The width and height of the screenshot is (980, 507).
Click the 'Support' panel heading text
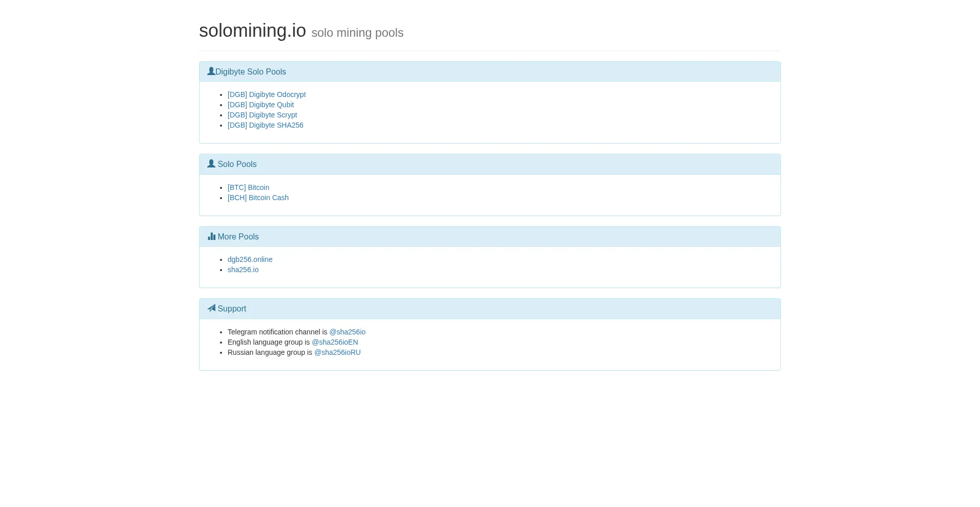(232, 309)
